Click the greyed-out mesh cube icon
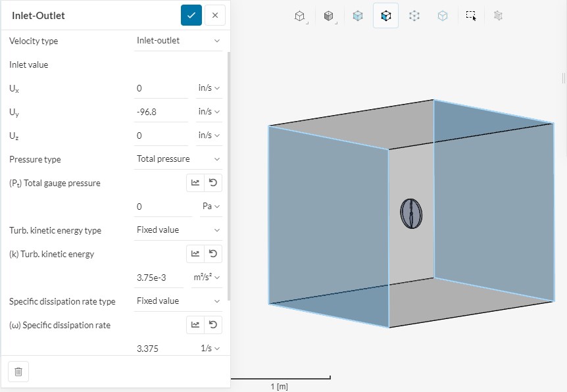 [499, 16]
